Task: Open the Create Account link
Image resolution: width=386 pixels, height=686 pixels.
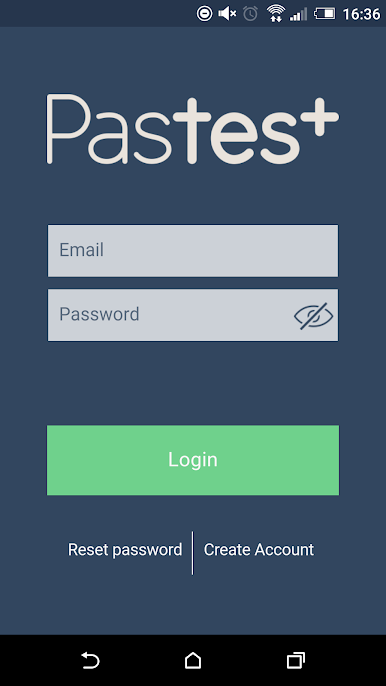Action: (259, 550)
